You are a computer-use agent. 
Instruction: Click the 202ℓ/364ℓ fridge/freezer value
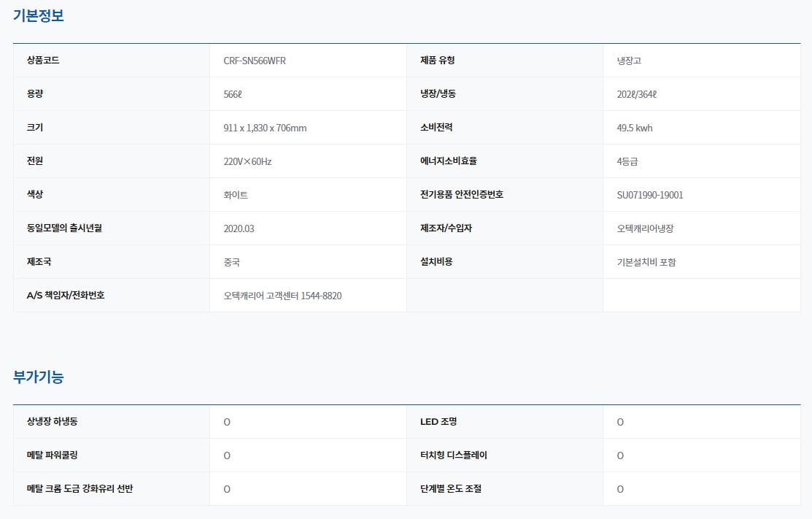(637, 94)
